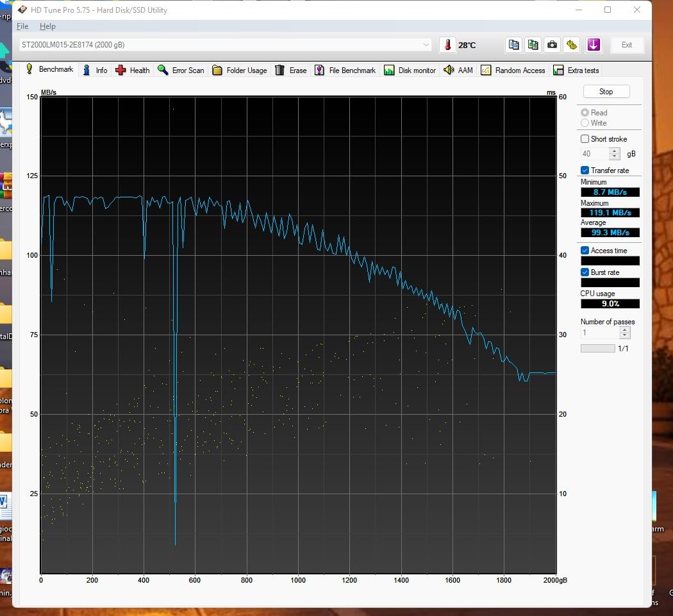Copy text results to clipboard icon
This screenshot has width=673, height=616.
click(513, 45)
